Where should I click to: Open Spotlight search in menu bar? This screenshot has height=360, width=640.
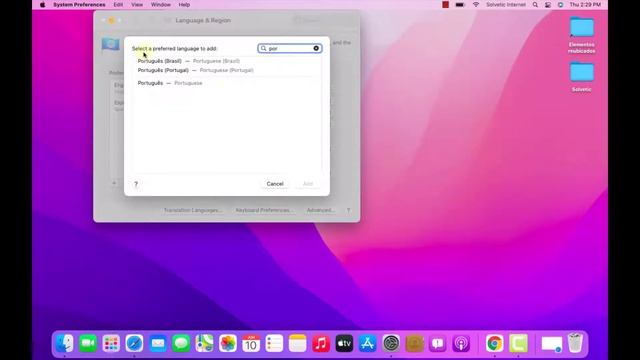(x=535, y=4)
